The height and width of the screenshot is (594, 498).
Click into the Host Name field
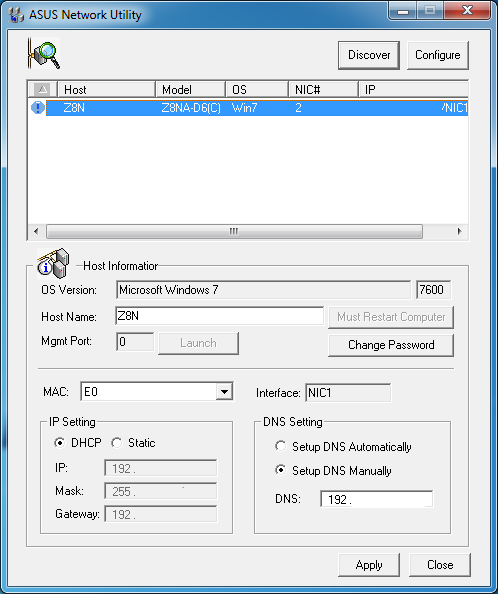coord(220,316)
